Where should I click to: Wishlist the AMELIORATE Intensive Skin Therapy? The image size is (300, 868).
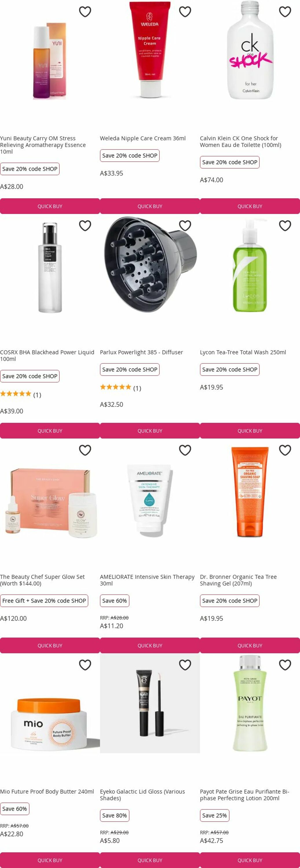pos(185,450)
